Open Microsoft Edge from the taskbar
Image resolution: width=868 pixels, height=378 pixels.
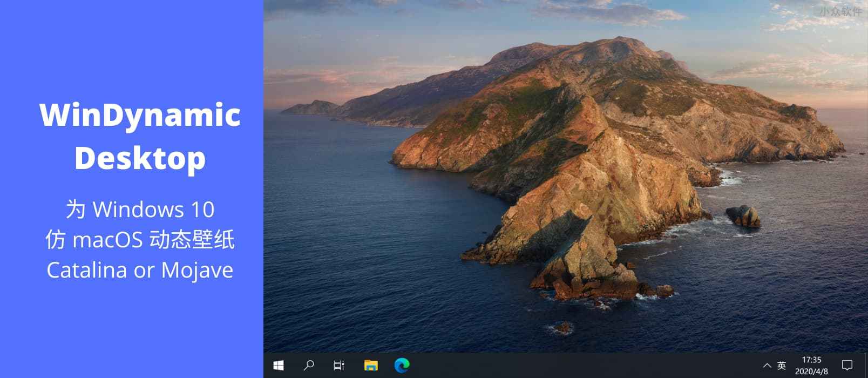[x=402, y=366]
